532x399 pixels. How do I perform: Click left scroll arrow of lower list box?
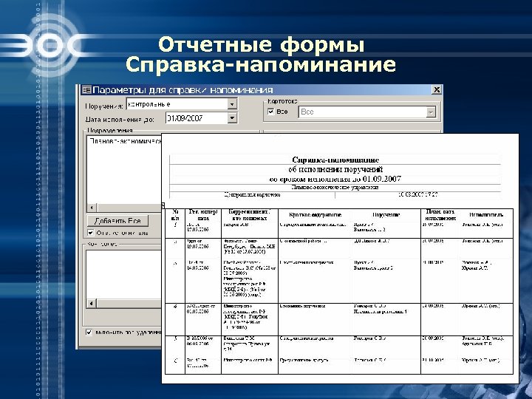92,304
